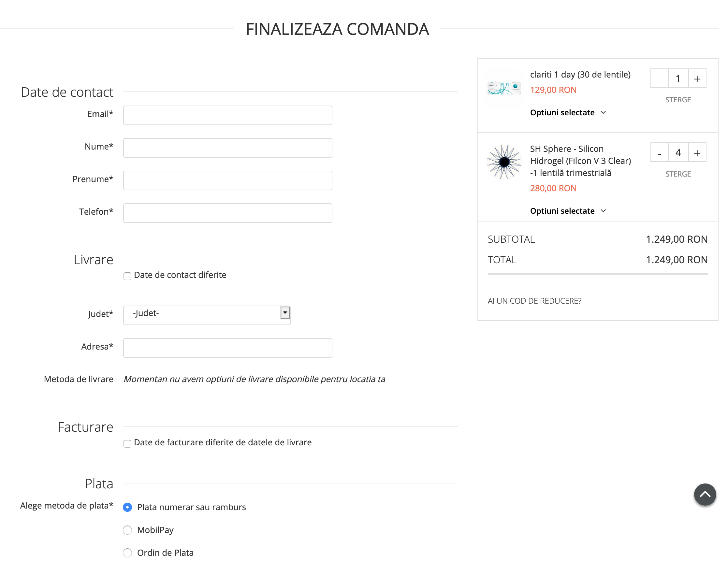728x561 pixels.
Task: Expand Optiuni selectate for clariti 1 day
Action: click(568, 113)
